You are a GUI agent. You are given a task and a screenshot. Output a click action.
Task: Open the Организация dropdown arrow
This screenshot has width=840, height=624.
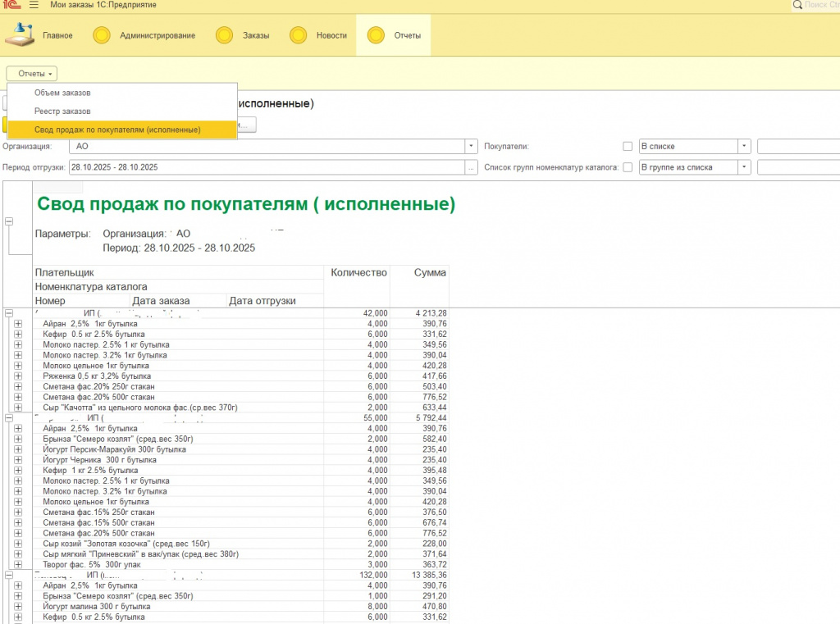(471, 147)
